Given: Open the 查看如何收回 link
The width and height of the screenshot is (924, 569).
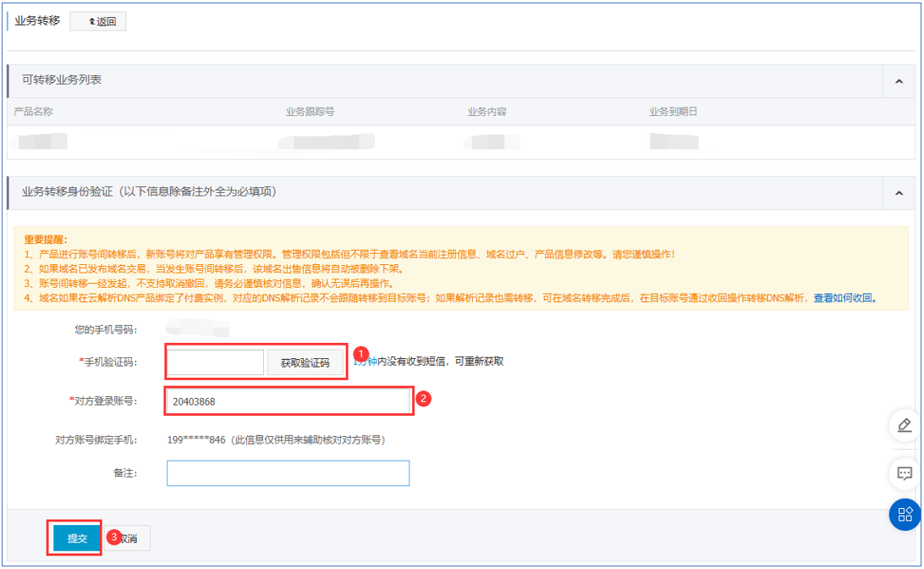Looking at the screenshot, I should 844,298.
